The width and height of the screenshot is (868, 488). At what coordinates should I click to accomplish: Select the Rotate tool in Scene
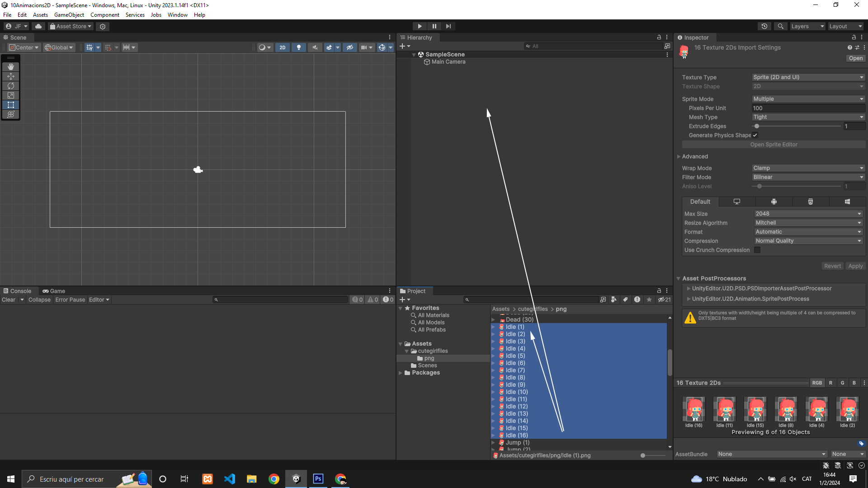click(11, 86)
